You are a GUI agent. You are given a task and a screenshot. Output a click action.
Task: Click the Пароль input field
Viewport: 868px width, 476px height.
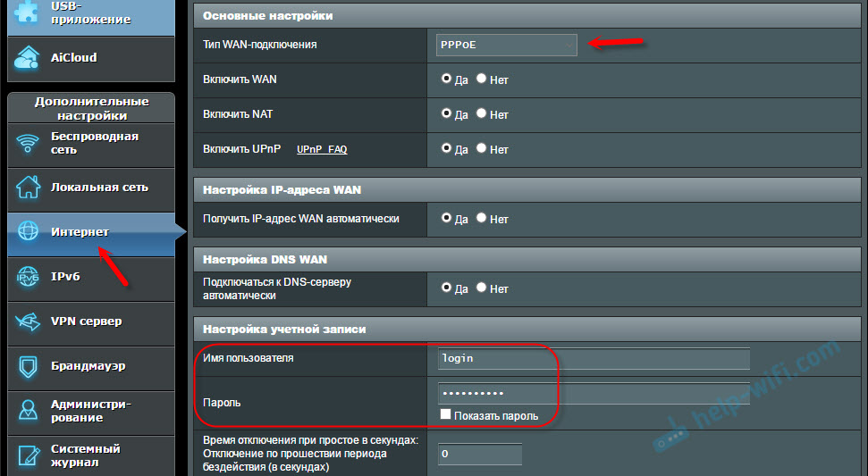click(593, 393)
